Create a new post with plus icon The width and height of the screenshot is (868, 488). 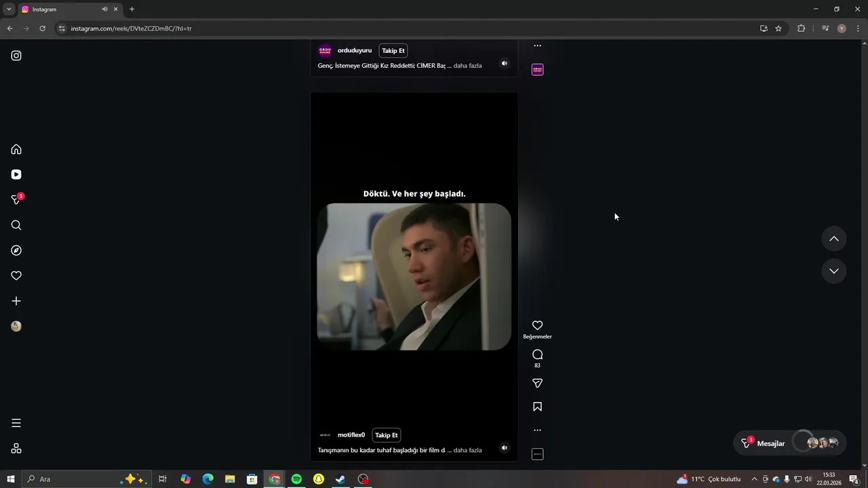tap(16, 301)
